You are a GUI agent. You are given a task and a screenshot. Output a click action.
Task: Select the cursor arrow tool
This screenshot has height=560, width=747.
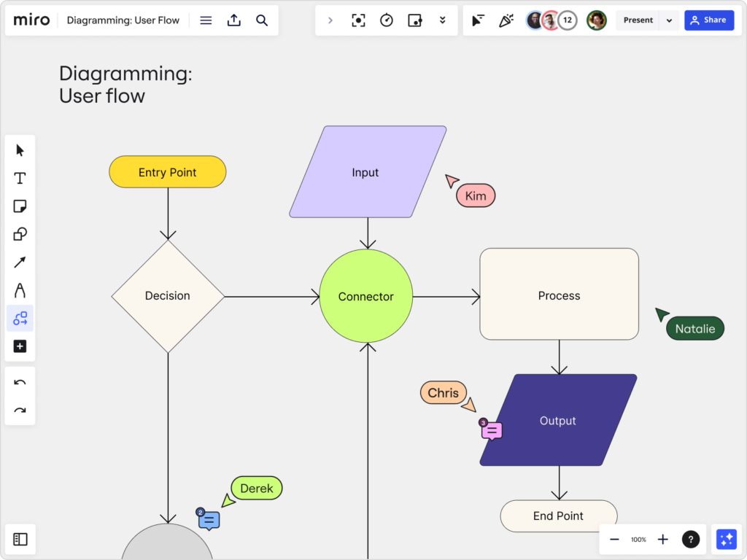[20, 150]
